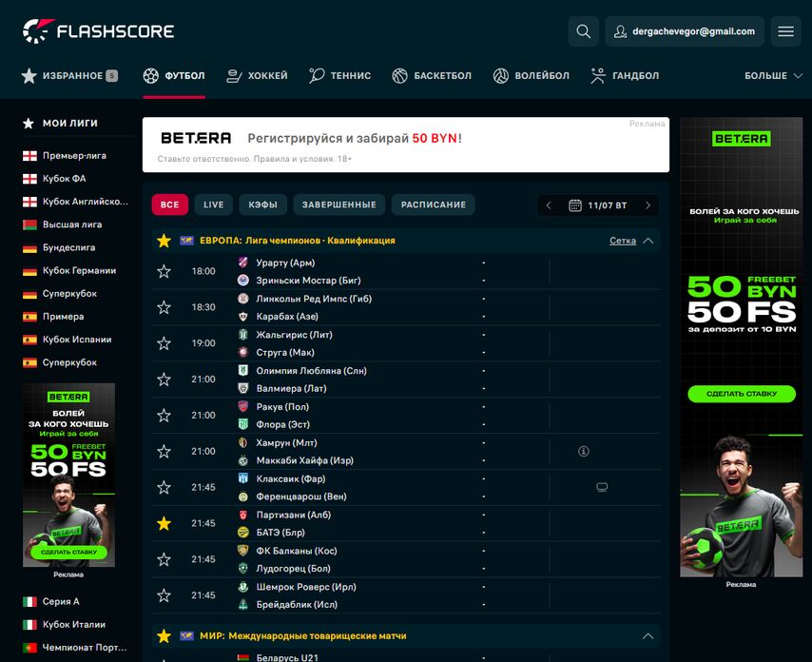Open Бундеслига in sidebar
The height and width of the screenshot is (662, 812).
[x=68, y=247]
